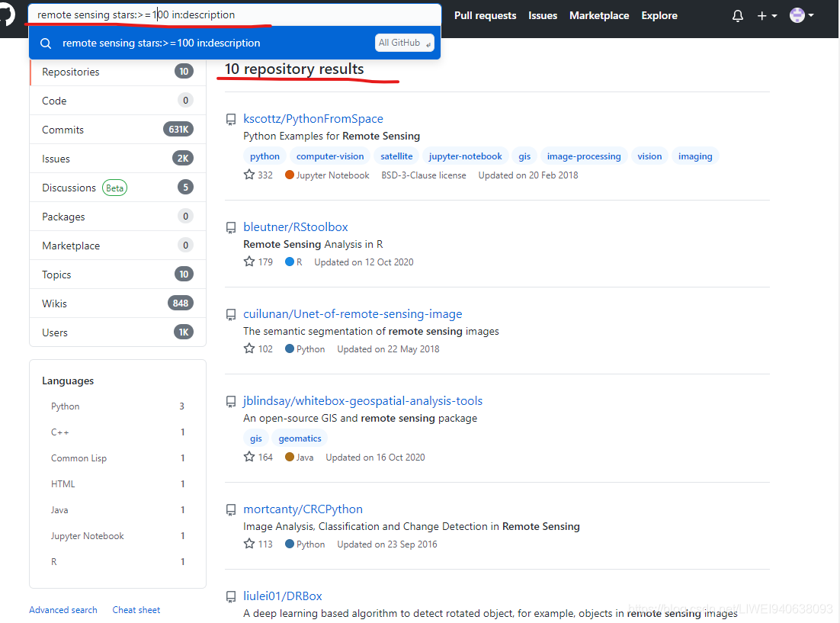Click the satellite topic tag
Image resolution: width=840 pixels, height=623 pixels.
[x=396, y=156]
